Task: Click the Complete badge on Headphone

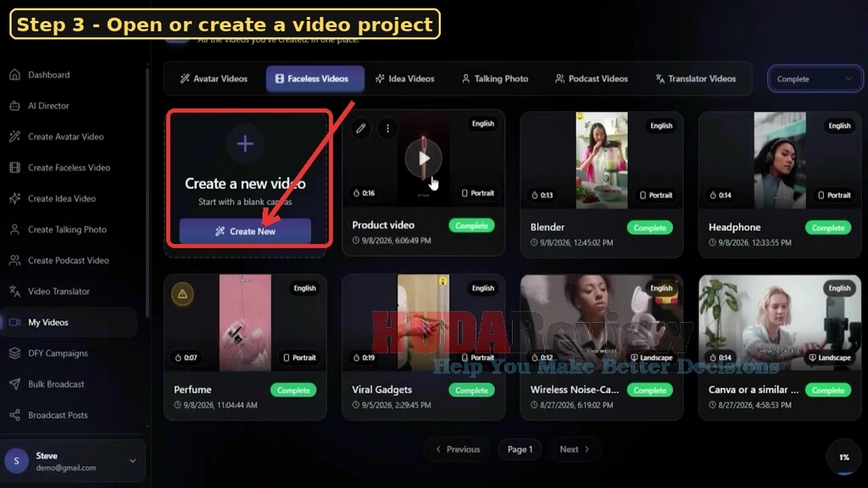Action: [828, 228]
